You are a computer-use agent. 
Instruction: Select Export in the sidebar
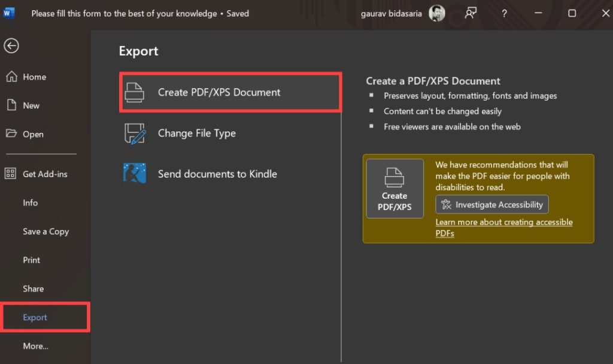click(x=45, y=317)
